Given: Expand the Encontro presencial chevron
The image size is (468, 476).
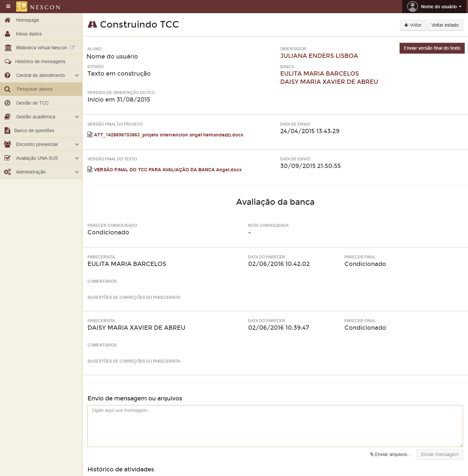Looking at the screenshot, I should pos(77,144).
